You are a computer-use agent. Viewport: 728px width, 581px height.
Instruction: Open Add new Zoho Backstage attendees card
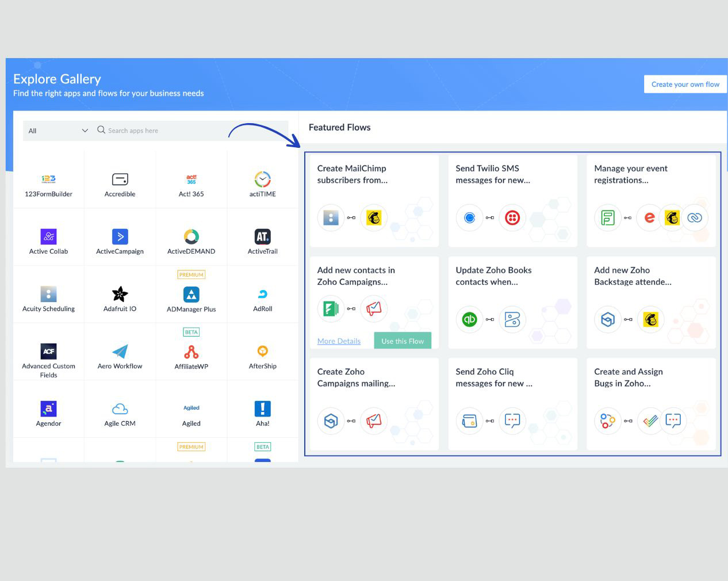651,302
